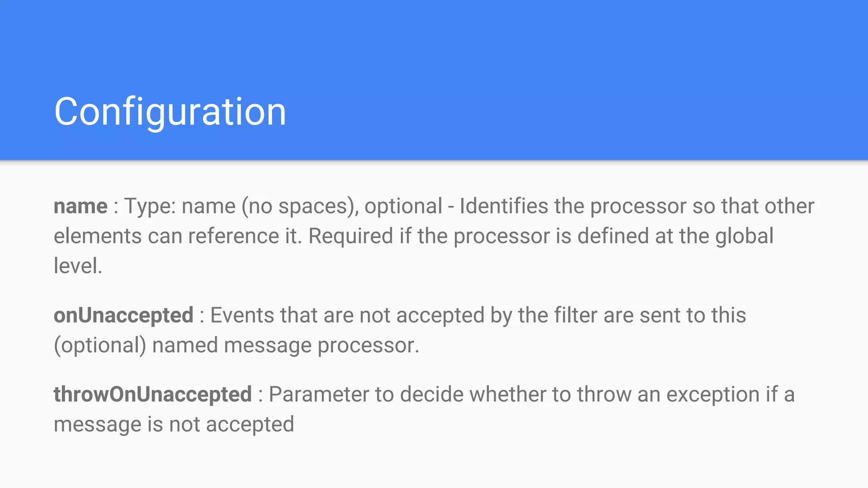Screen dimensions: 868x488
Task: Click the words 'so that other'
Action: pos(753,206)
